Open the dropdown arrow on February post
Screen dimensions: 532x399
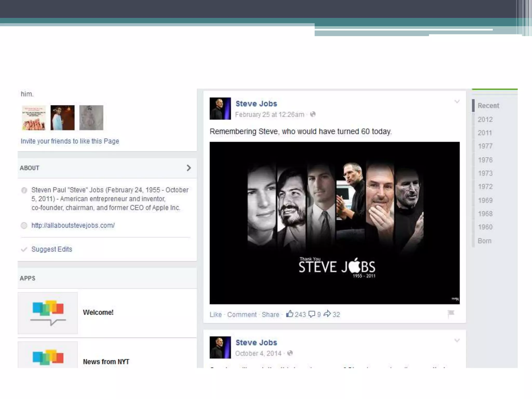pyautogui.click(x=457, y=102)
